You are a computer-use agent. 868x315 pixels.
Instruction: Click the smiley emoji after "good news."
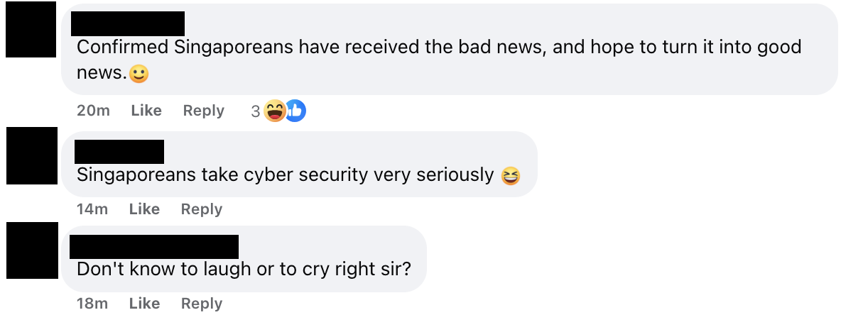[x=139, y=74]
